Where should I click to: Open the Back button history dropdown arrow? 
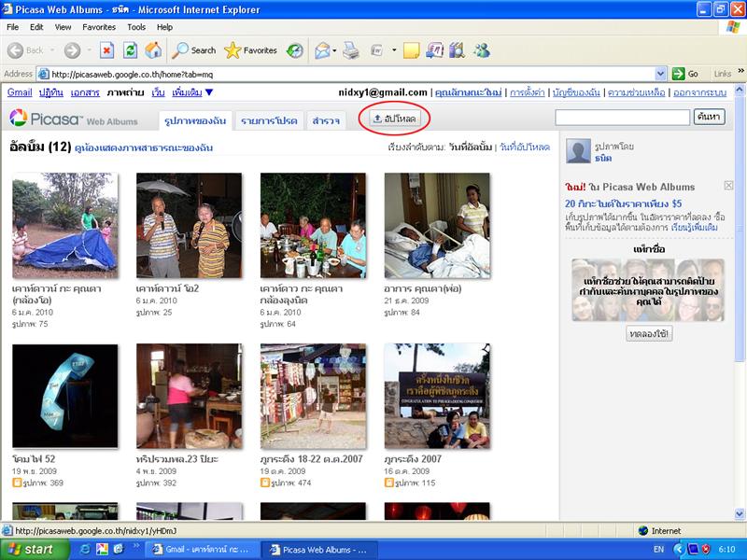coord(52,50)
